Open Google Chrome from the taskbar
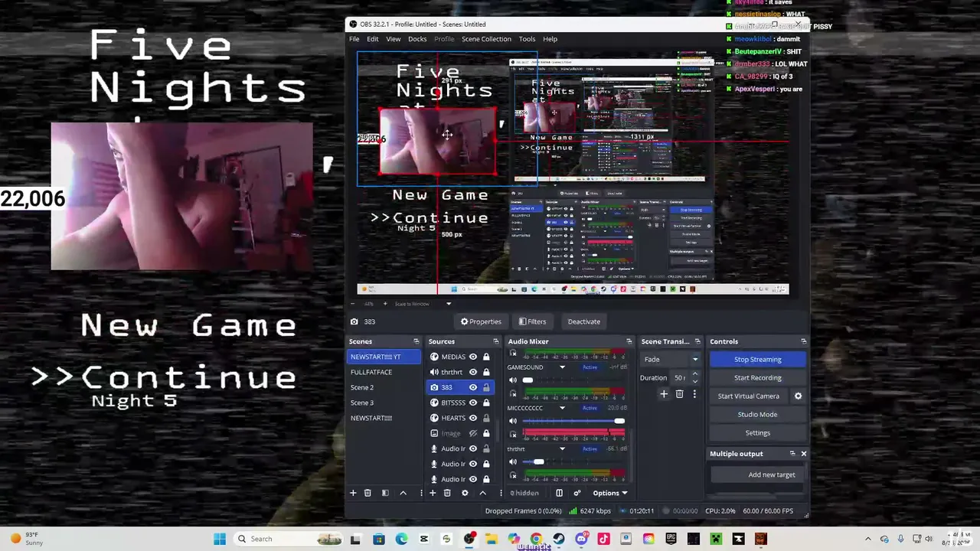This screenshot has width=980, height=551. click(x=536, y=539)
